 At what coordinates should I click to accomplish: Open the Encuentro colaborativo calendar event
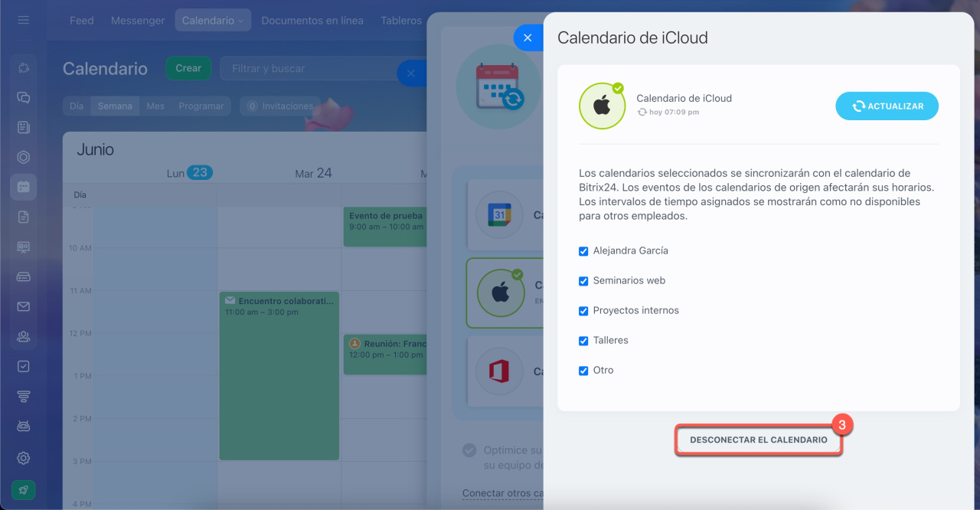(x=279, y=375)
